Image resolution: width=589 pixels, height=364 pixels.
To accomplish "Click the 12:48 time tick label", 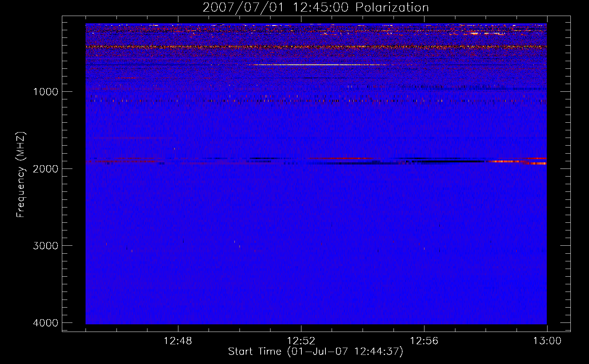I will pyautogui.click(x=178, y=341).
